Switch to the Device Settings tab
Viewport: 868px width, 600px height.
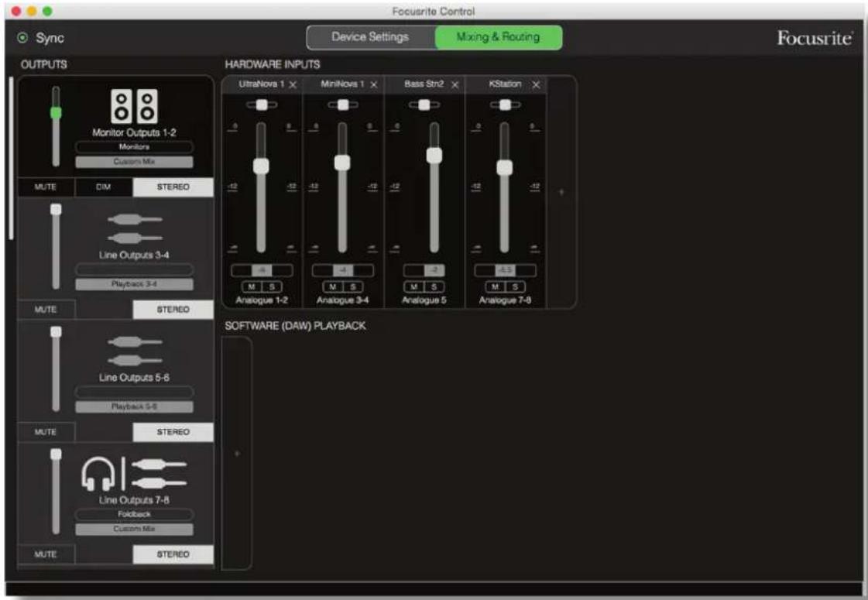click(x=370, y=37)
